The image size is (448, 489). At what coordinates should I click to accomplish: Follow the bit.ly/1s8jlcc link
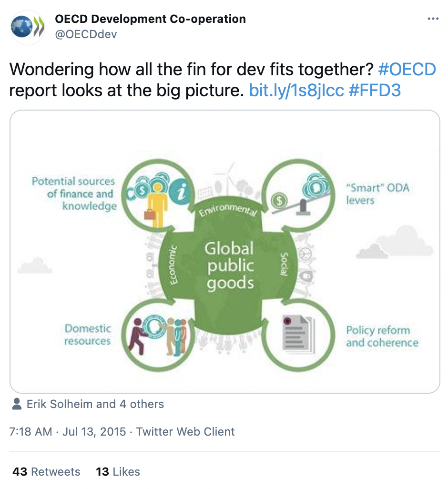click(x=296, y=91)
